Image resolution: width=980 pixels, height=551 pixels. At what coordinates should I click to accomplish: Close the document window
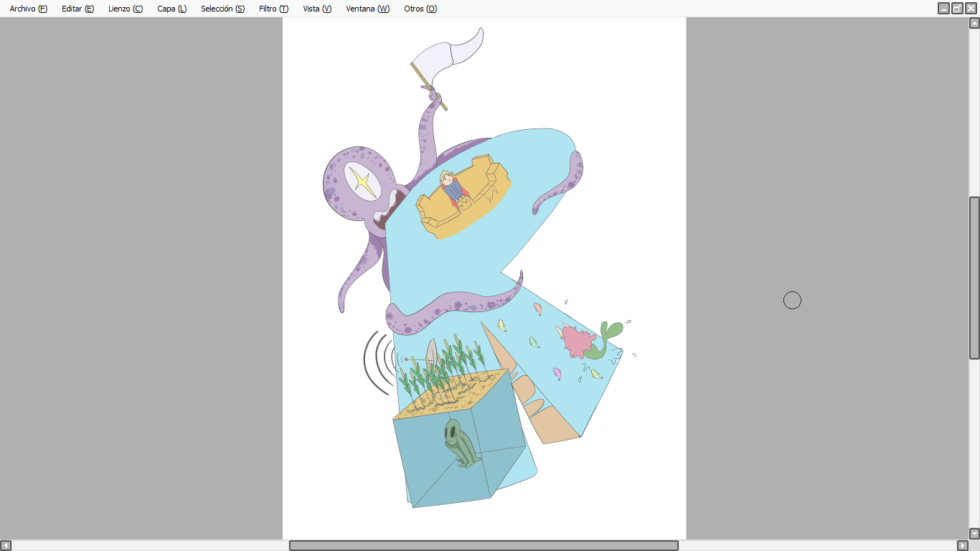tap(971, 9)
